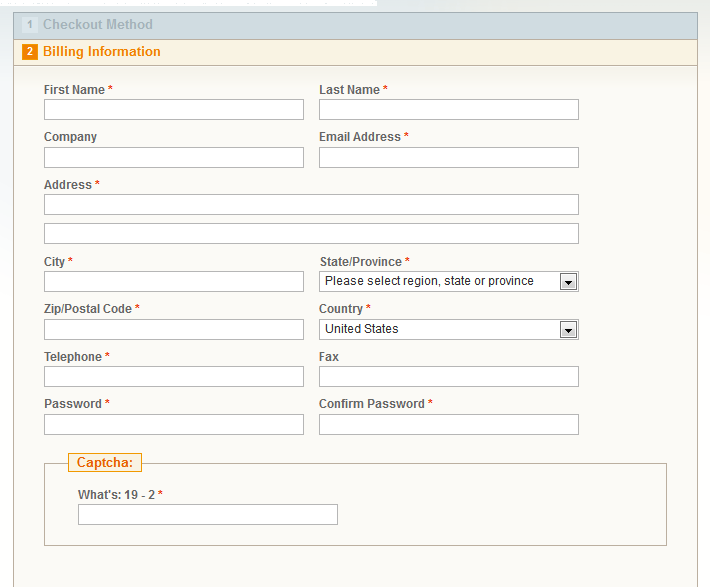Focus the First Name field
Screen dimensions: 710x587
(x=174, y=110)
